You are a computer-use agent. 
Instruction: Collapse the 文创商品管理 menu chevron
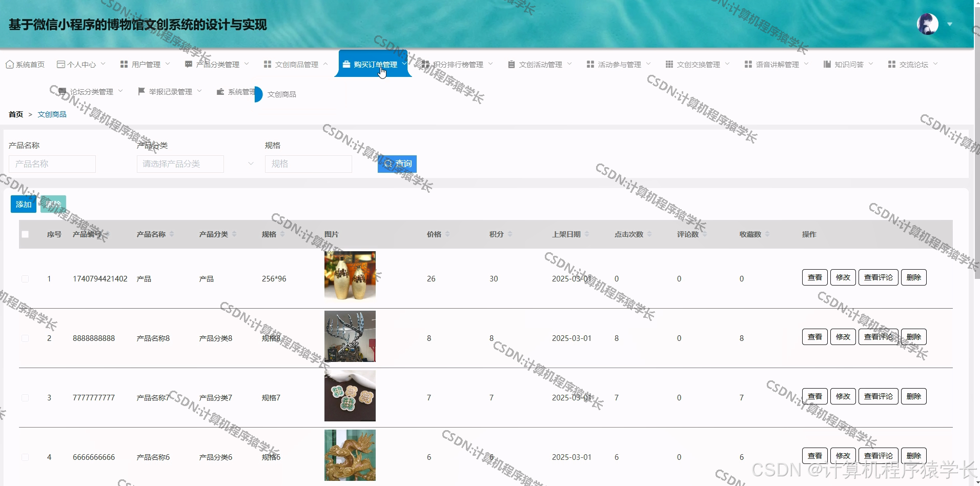(x=325, y=64)
